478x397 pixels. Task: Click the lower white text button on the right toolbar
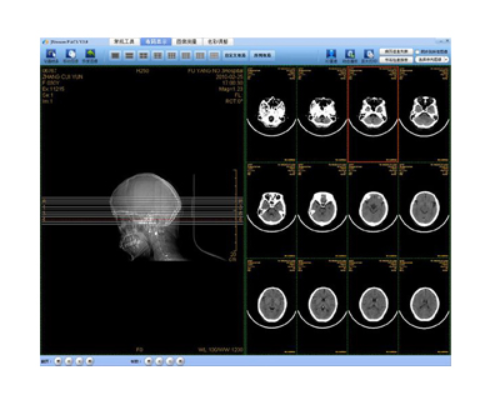[396, 60]
